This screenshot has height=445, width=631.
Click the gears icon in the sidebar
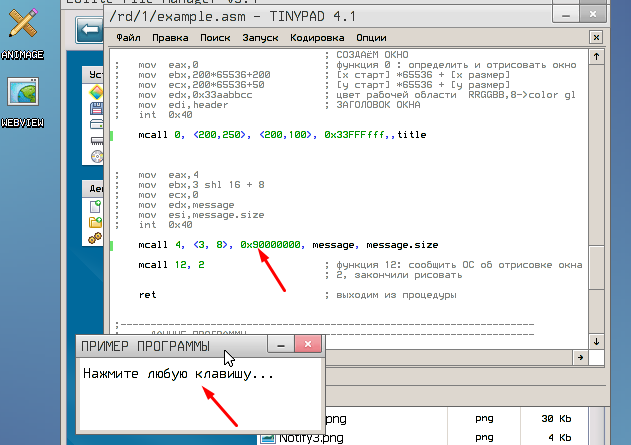coord(97,238)
